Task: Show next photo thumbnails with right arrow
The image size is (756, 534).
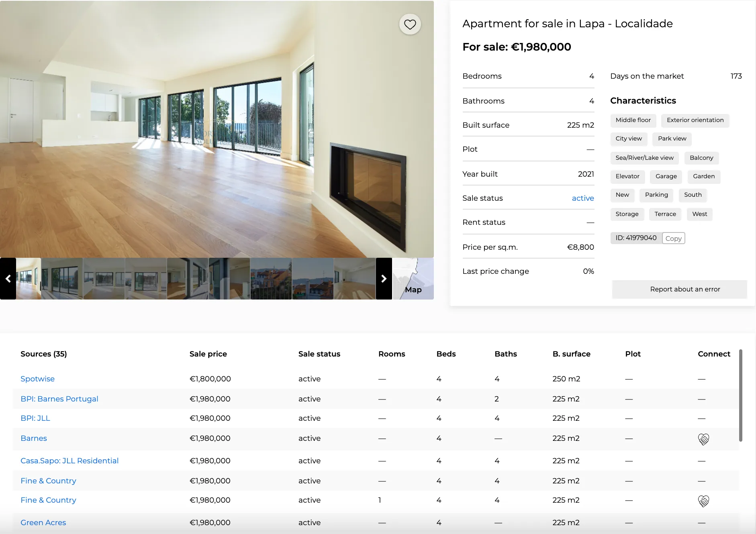Action: [384, 279]
